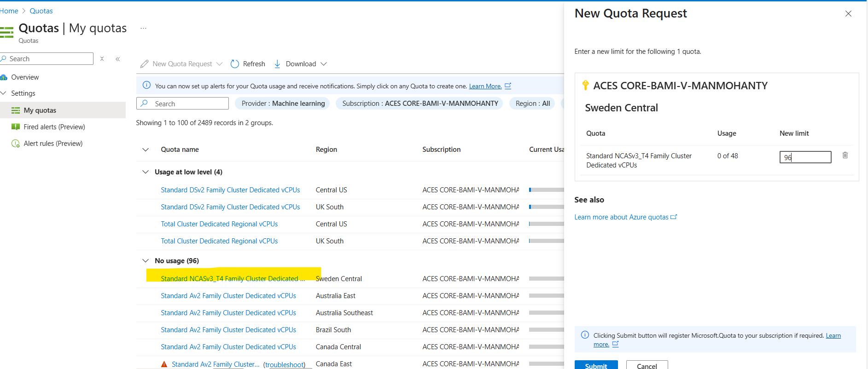868x369 pixels.
Task: Collapse the No usage group
Action: coord(146,261)
